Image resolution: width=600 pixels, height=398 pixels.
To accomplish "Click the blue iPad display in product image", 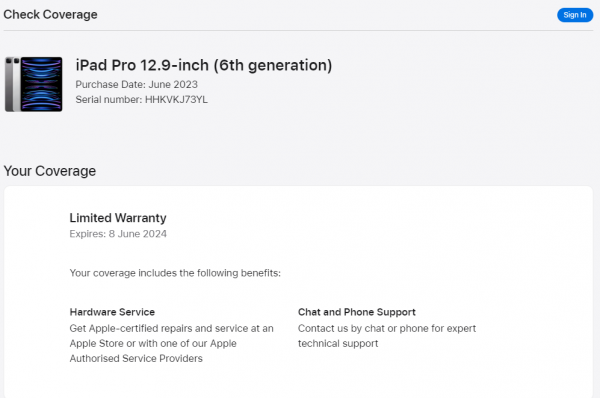I will tap(41, 84).
